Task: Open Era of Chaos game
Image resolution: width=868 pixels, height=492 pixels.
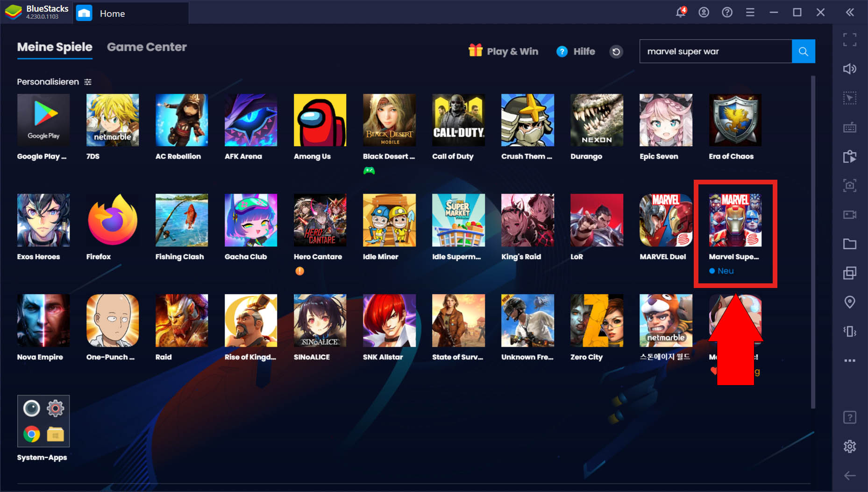Action: coord(735,120)
